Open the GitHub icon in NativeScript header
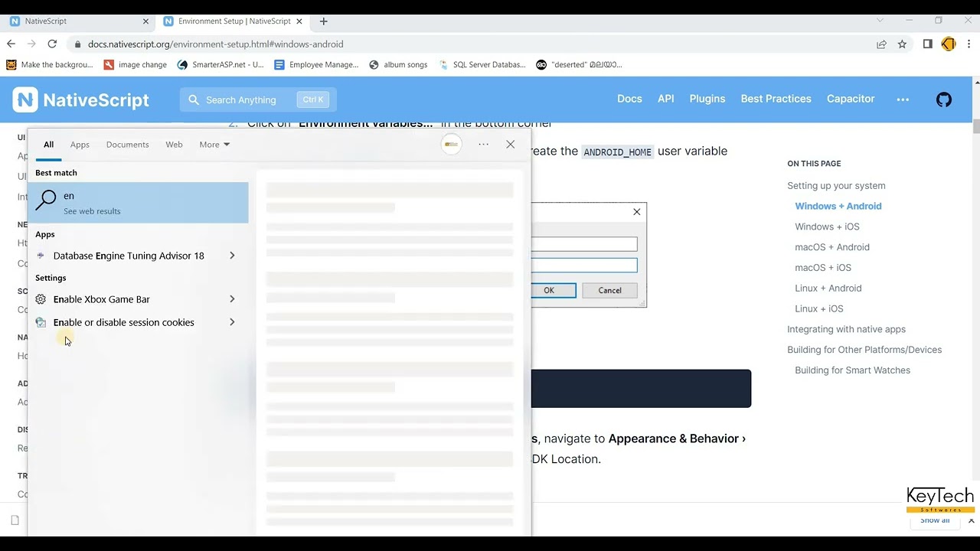This screenshot has width=980, height=551. point(944,99)
